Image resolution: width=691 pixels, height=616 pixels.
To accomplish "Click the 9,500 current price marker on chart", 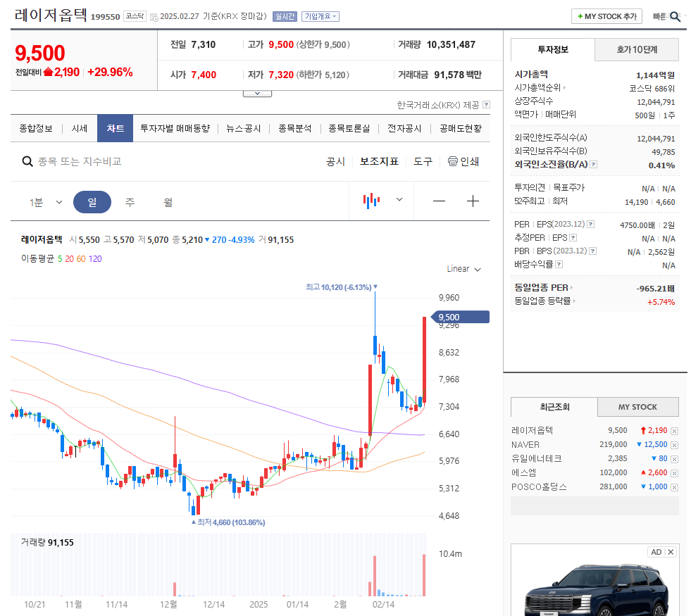I will point(460,317).
